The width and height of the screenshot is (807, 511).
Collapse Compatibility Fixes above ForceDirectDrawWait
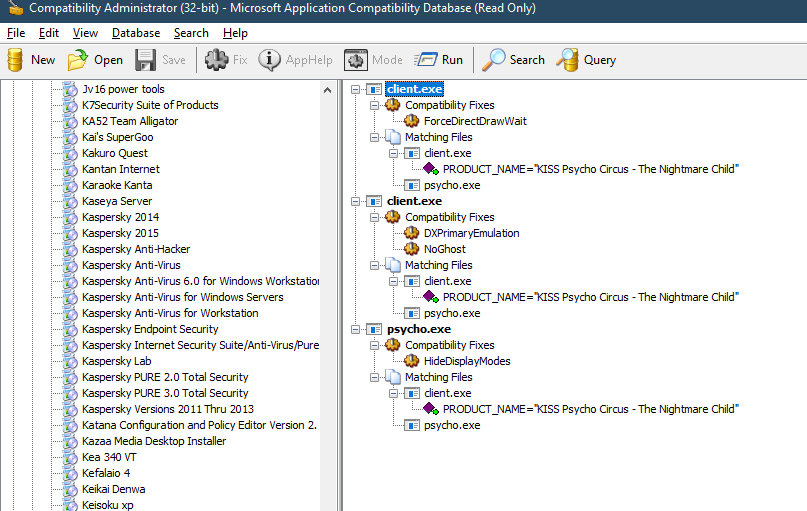point(374,105)
